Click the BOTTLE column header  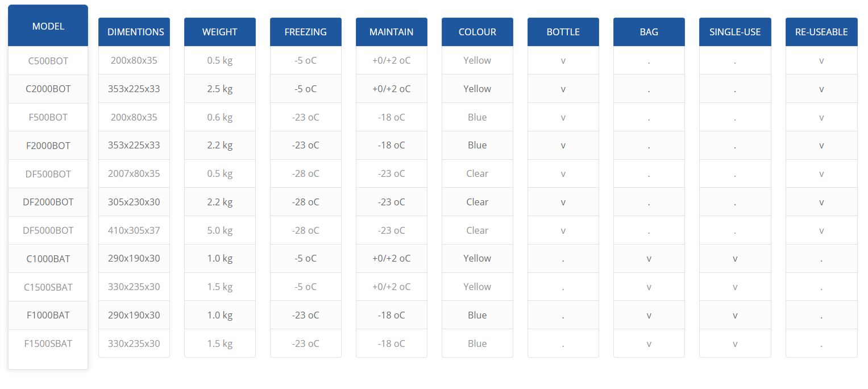pos(563,32)
